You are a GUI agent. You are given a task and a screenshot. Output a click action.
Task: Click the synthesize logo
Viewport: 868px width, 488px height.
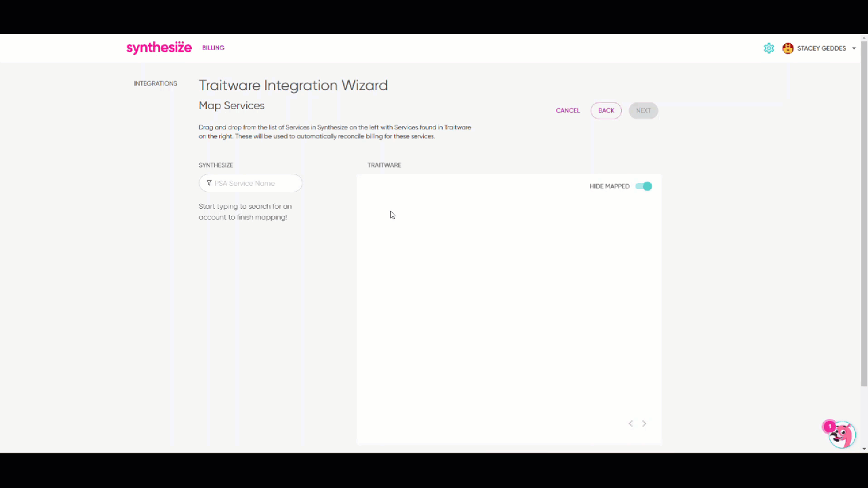(x=159, y=47)
